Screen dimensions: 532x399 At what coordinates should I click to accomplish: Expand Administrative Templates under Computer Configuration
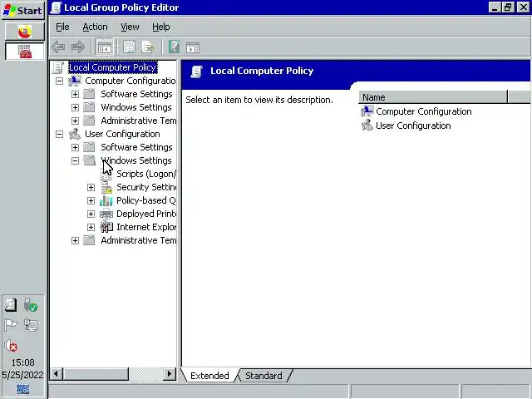point(76,121)
